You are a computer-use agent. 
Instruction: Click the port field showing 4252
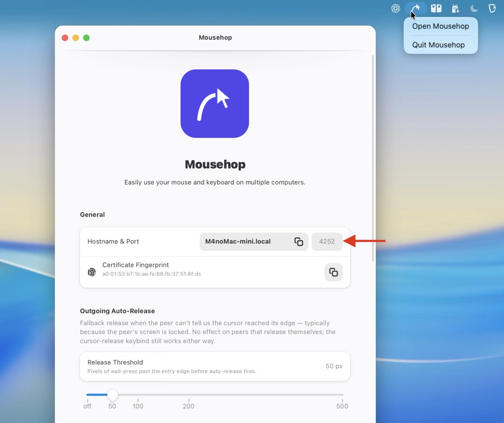click(327, 241)
